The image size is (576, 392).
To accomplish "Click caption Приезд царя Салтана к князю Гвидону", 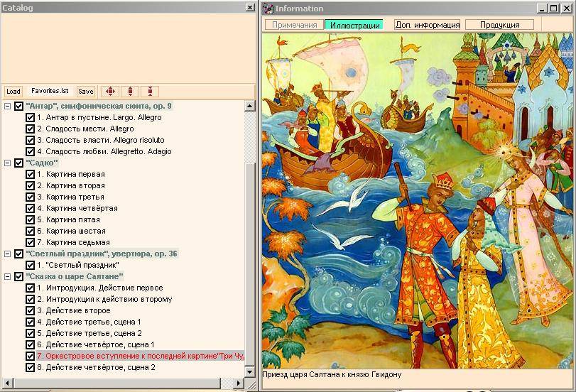I will click(x=332, y=374).
